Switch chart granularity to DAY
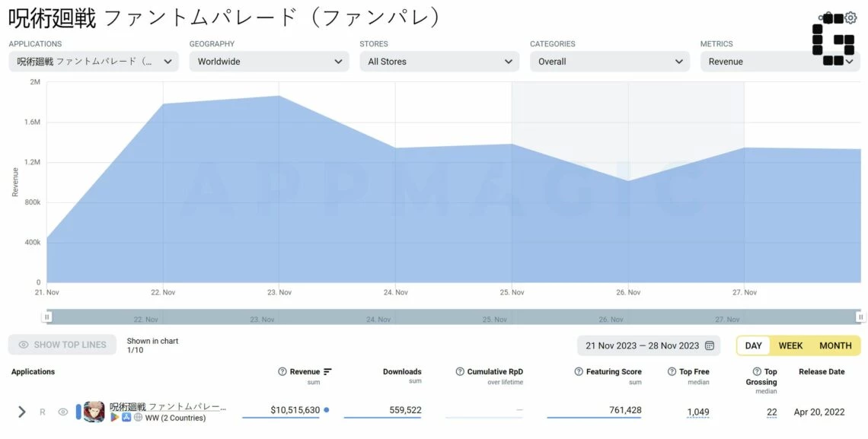 754,345
